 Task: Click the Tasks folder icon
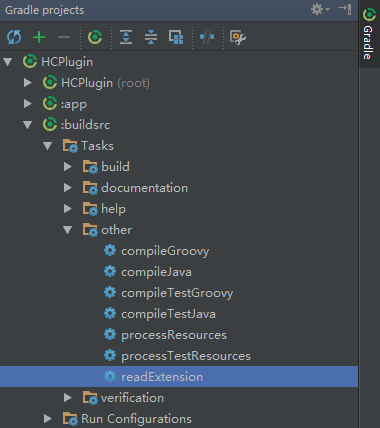[70, 146]
